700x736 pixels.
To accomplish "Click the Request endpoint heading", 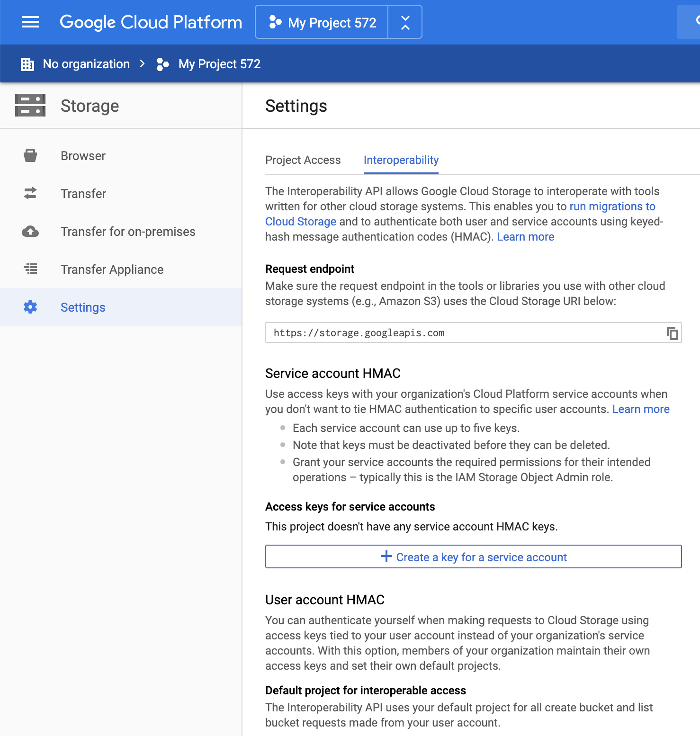I will [310, 269].
